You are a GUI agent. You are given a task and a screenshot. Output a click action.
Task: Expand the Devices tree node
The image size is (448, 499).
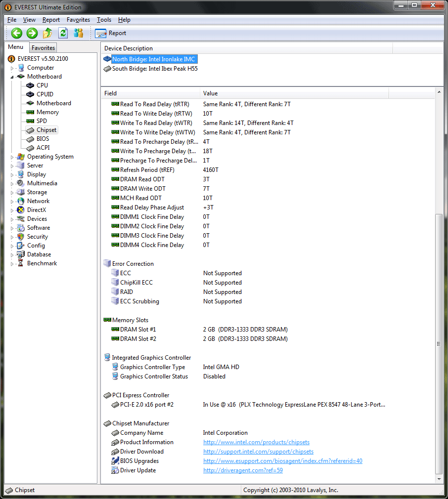(x=12, y=219)
